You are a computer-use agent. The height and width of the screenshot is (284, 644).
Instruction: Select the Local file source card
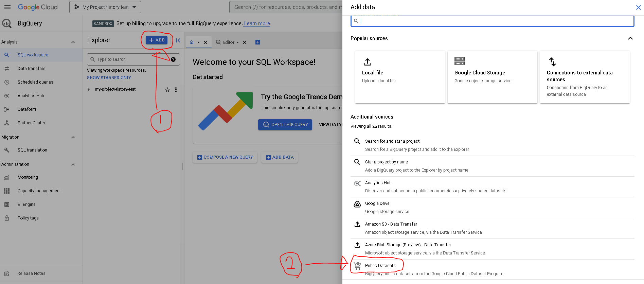pyautogui.click(x=400, y=77)
